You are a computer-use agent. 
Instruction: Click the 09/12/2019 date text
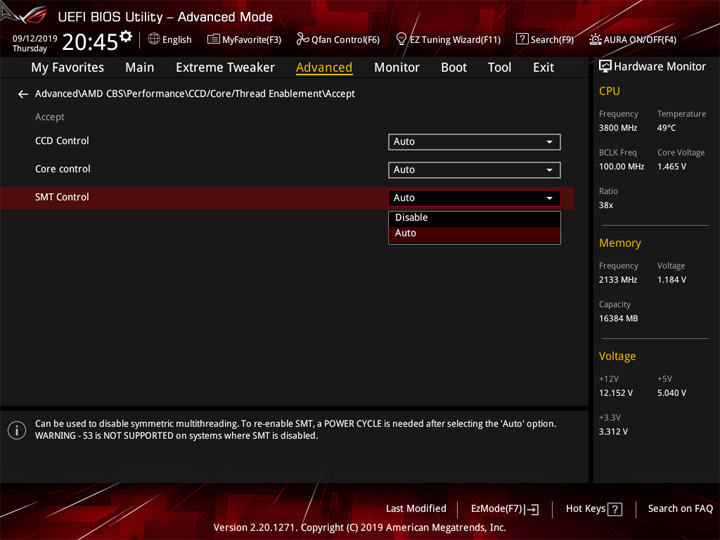coord(34,39)
